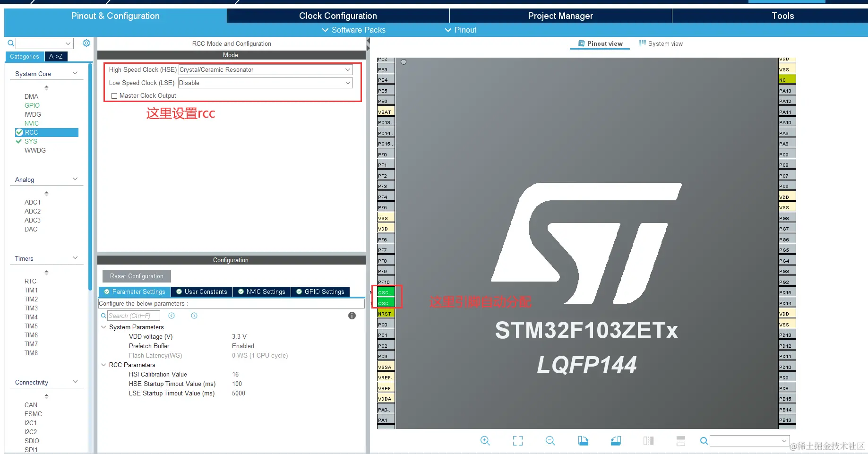The width and height of the screenshot is (868, 454).
Task: Switch to the Clock Configuration tab
Action: click(x=338, y=16)
